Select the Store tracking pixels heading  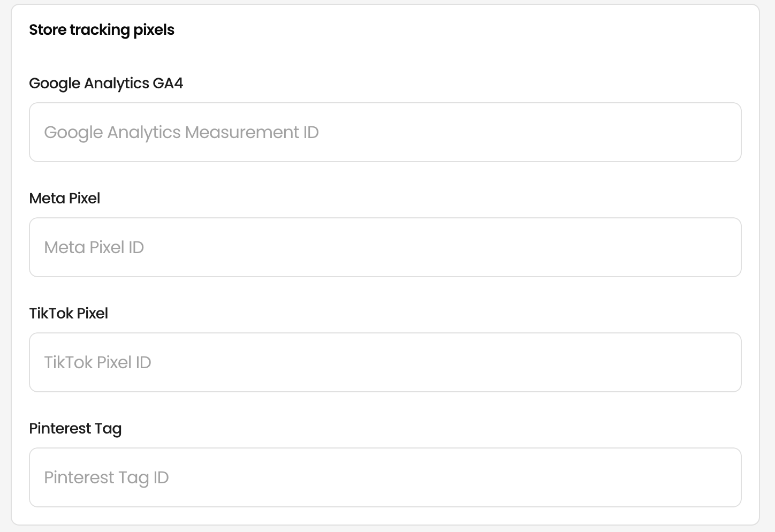102,30
